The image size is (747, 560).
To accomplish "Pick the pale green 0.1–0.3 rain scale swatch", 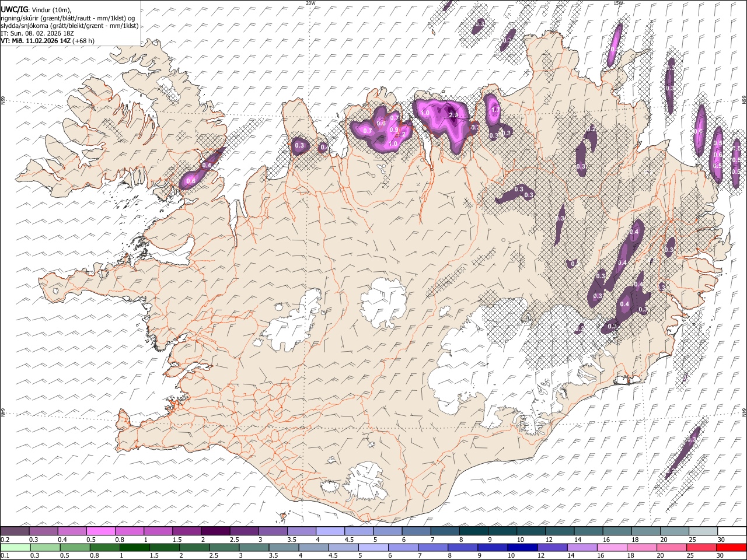I will tap(15, 547).
